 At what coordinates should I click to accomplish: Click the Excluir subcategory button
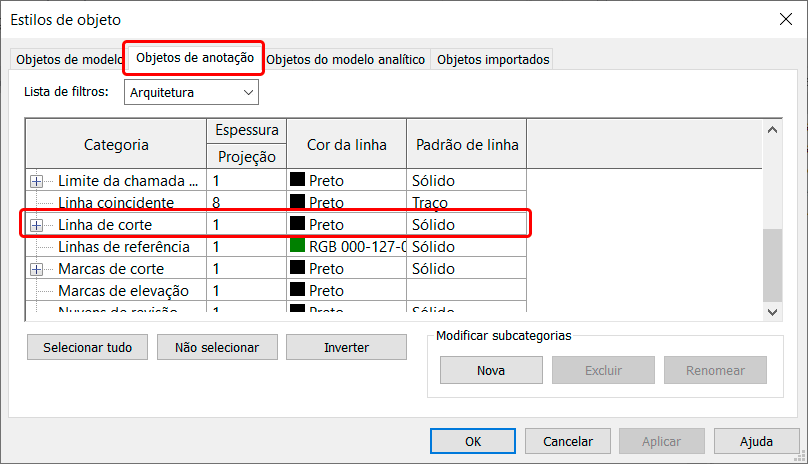pos(603,370)
